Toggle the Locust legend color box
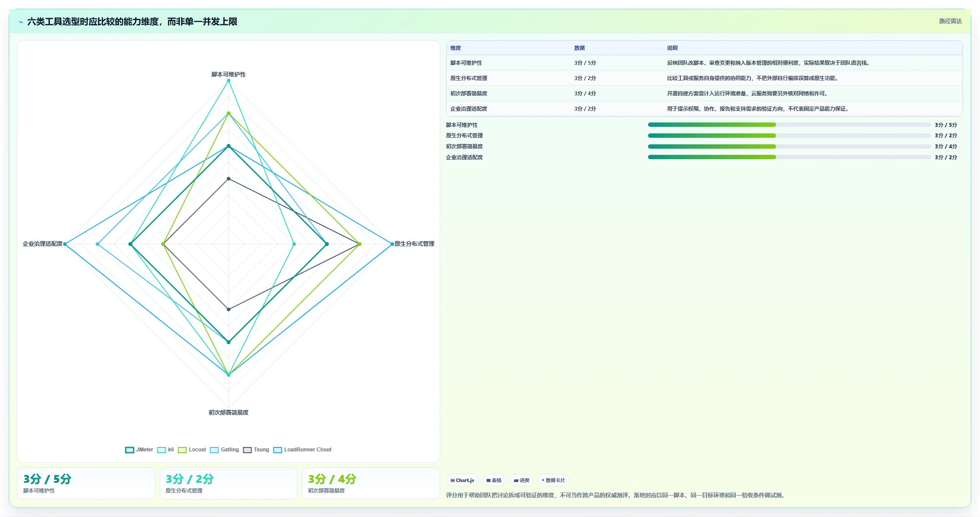This screenshot has height=517, width=980. 182,450
